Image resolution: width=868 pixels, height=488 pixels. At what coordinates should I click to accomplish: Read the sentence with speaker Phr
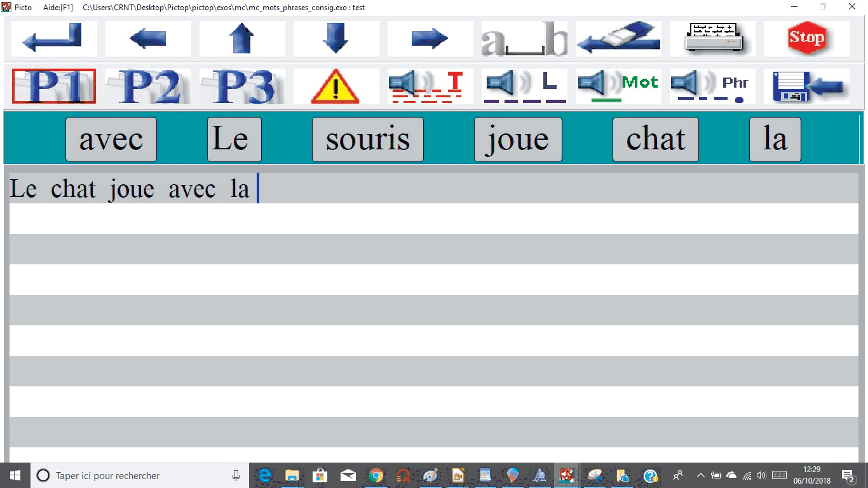[712, 86]
